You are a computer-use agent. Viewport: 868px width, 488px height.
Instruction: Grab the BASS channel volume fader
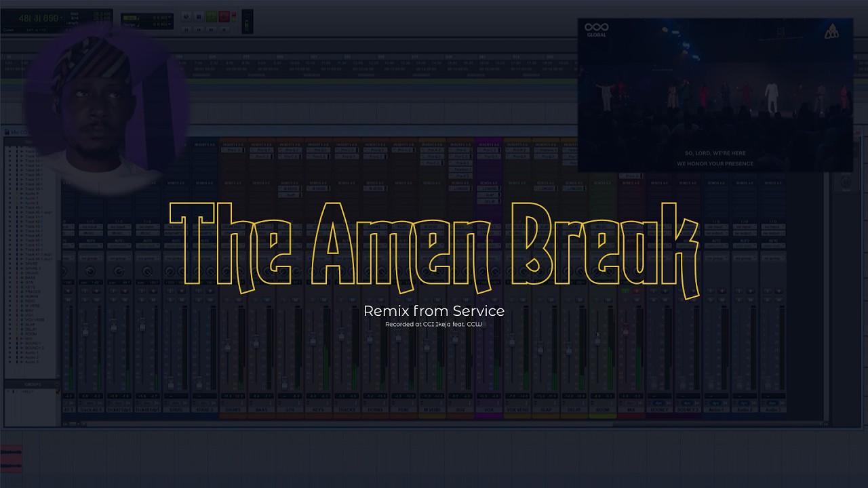point(256,342)
